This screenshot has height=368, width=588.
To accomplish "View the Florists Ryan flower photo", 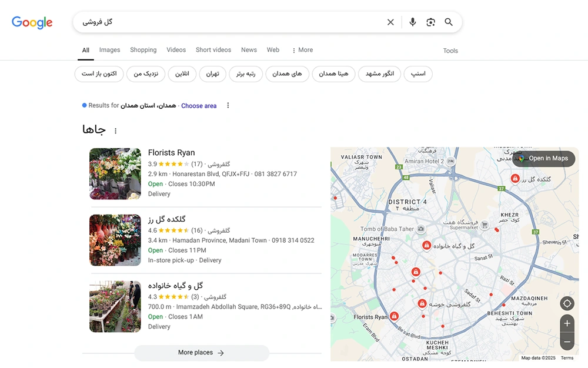I will coord(115,174).
